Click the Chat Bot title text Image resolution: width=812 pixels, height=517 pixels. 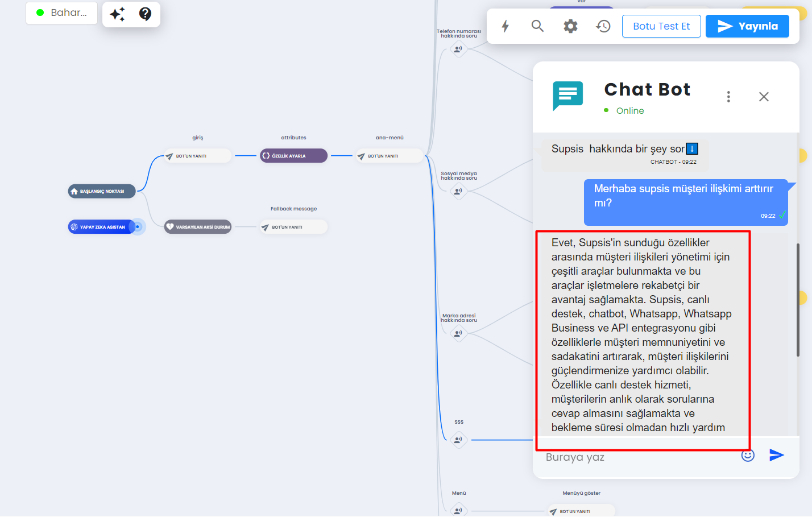pyautogui.click(x=647, y=89)
